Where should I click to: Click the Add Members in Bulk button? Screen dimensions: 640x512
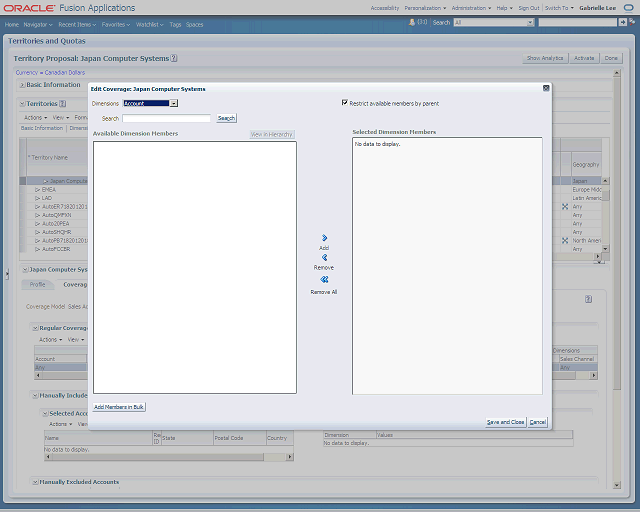pos(119,407)
